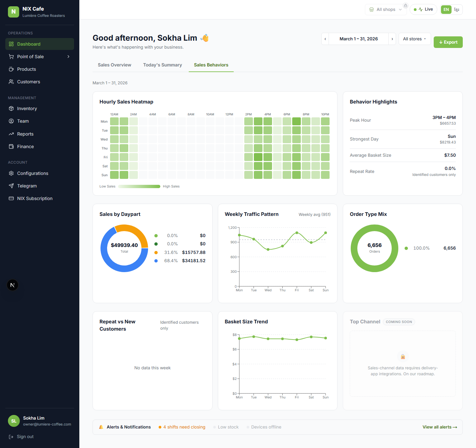This screenshot has height=448, width=476.
Task: Click the Low stock alert
Action: click(x=226, y=427)
